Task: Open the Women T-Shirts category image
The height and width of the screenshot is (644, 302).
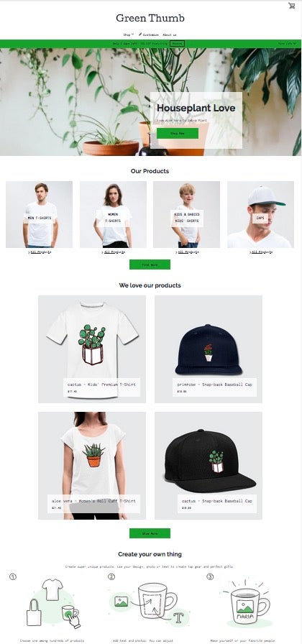Action: [x=113, y=214]
